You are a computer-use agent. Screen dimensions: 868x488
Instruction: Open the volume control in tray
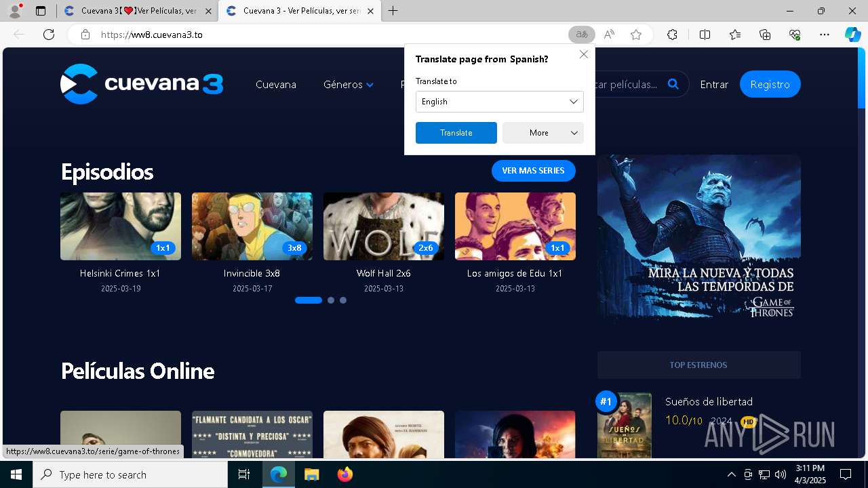pyautogui.click(x=780, y=474)
